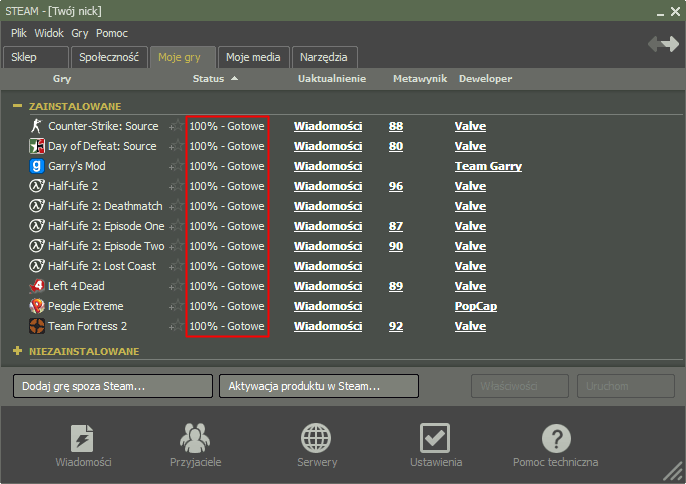The width and height of the screenshot is (686, 484).
Task: Toggle favorite star for Half-Life 2
Action: point(177,186)
